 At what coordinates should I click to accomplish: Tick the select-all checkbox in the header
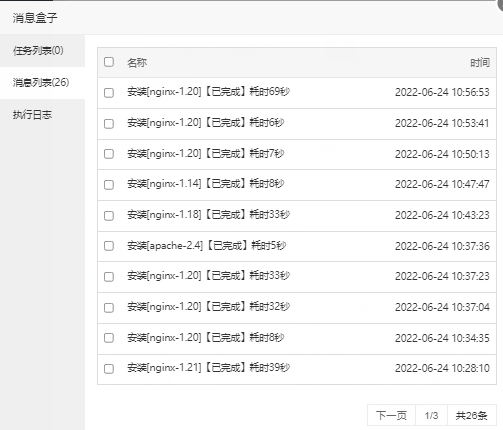[x=109, y=62]
